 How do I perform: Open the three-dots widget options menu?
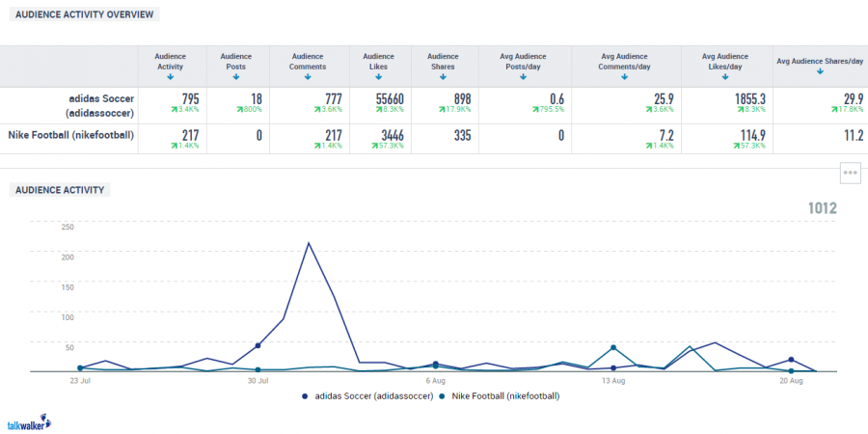click(851, 173)
